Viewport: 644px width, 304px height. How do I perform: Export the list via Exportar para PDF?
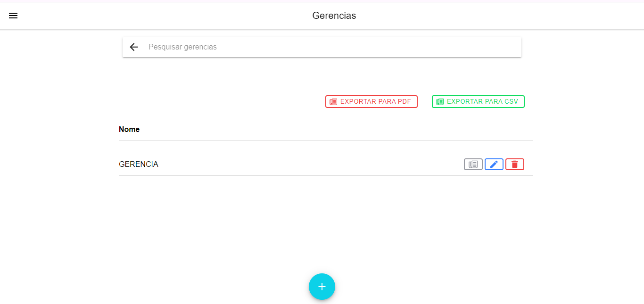point(372,102)
